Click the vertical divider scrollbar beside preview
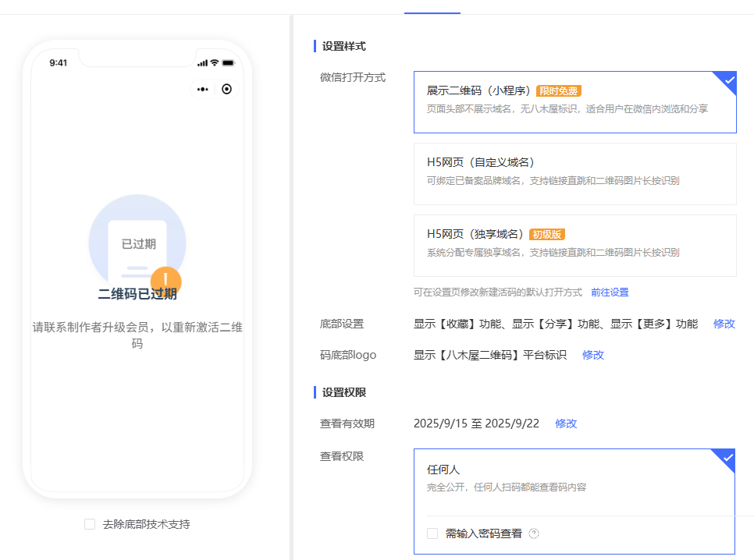The width and height of the screenshot is (754, 560). (x=291, y=288)
